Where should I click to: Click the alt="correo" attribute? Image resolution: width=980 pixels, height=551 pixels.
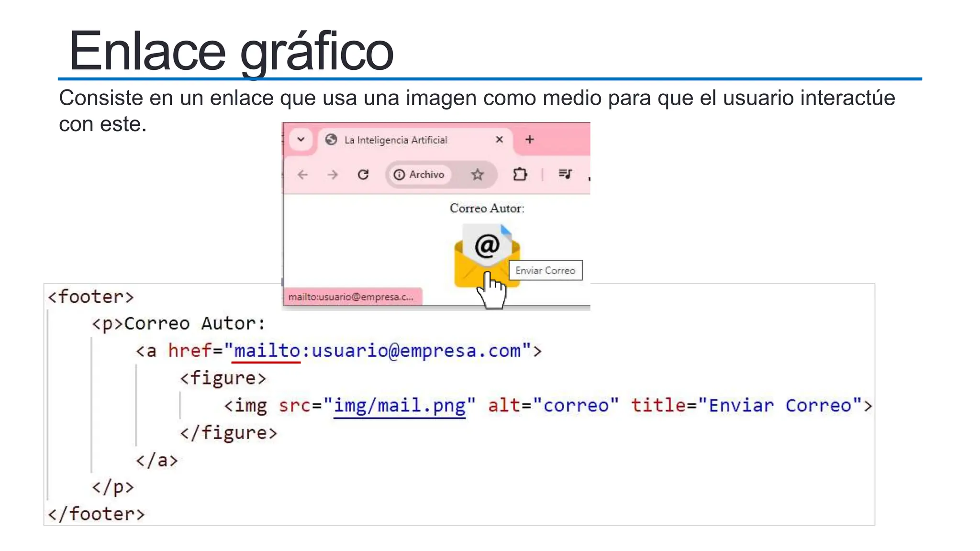[553, 406]
